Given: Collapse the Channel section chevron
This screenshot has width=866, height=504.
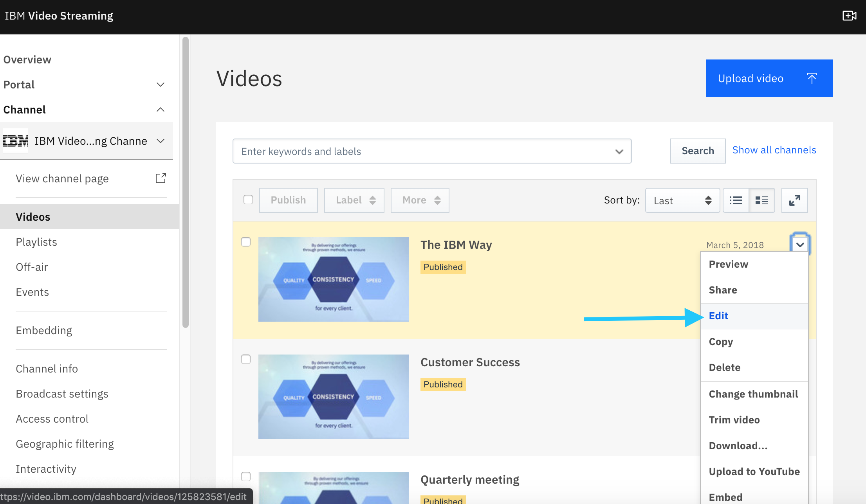Looking at the screenshot, I should point(161,110).
